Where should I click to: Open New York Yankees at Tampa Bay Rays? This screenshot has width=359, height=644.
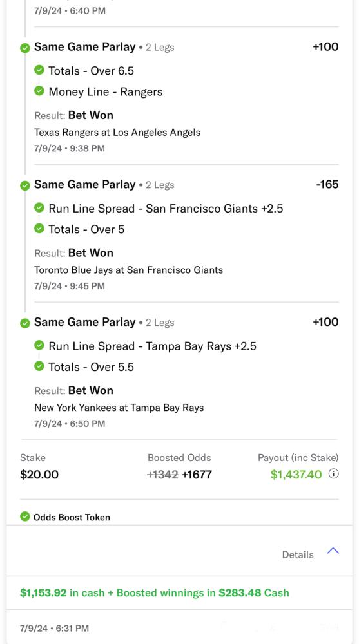click(119, 408)
